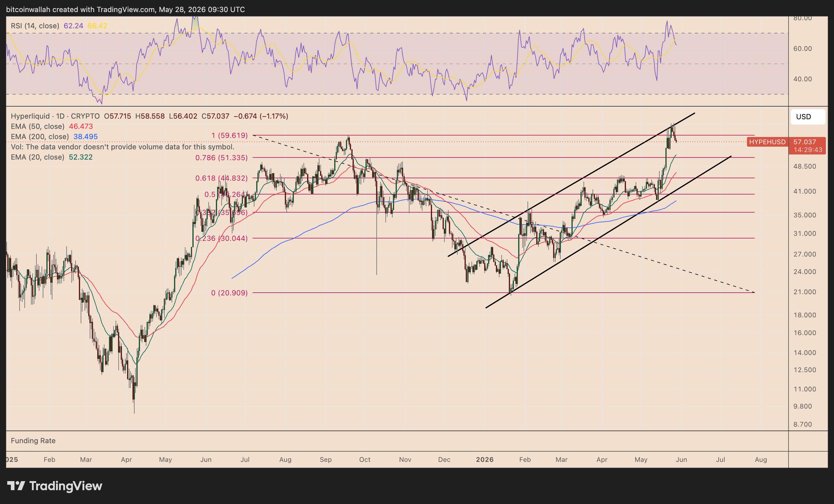
Task: Click the Apr time axis label in 2025
Action: pyautogui.click(x=126, y=460)
